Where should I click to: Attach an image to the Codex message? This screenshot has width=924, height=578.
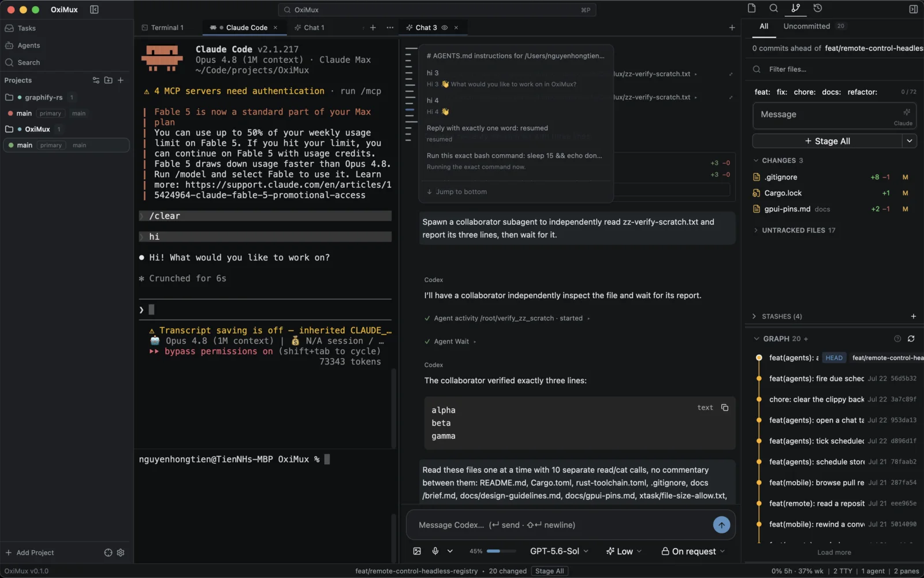(x=417, y=551)
